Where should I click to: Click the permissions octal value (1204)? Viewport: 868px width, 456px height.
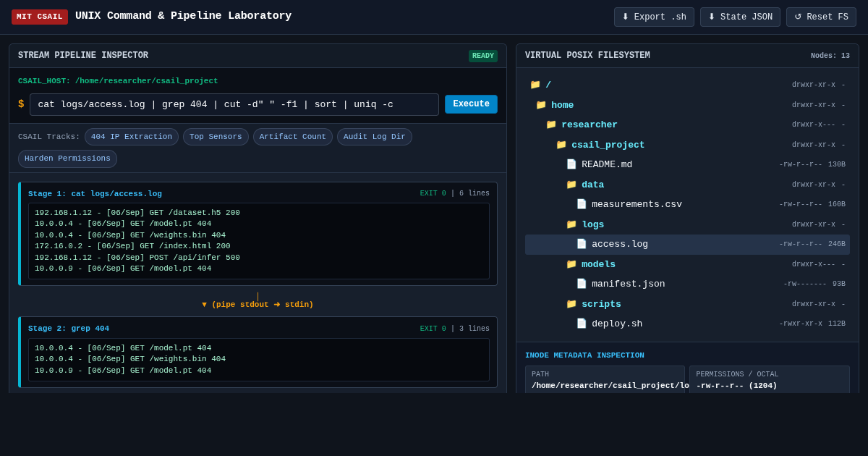(736, 386)
